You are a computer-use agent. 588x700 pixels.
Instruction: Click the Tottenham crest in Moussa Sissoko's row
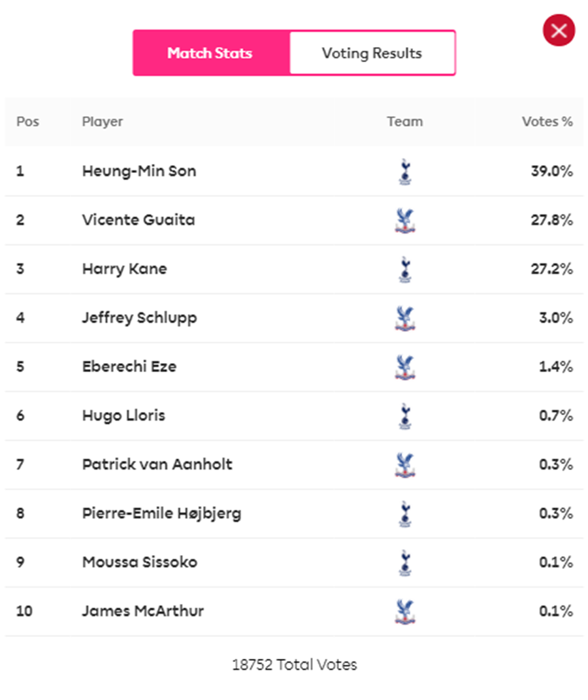pos(405,562)
